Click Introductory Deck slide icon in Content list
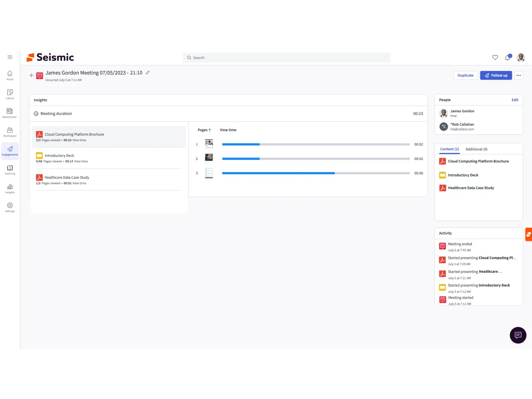 (443, 175)
